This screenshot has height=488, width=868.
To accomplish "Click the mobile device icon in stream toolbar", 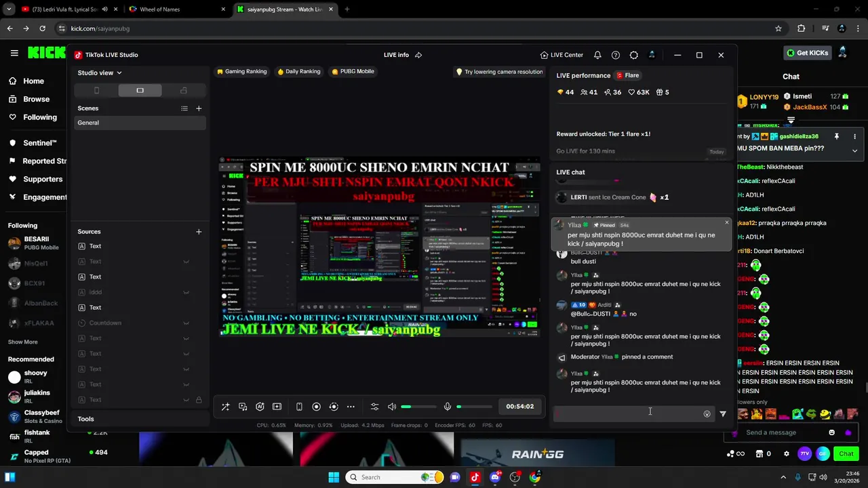I will tap(299, 407).
